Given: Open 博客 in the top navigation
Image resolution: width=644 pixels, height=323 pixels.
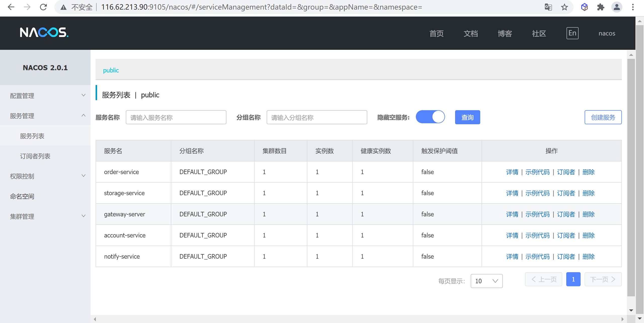Looking at the screenshot, I should (x=505, y=33).
